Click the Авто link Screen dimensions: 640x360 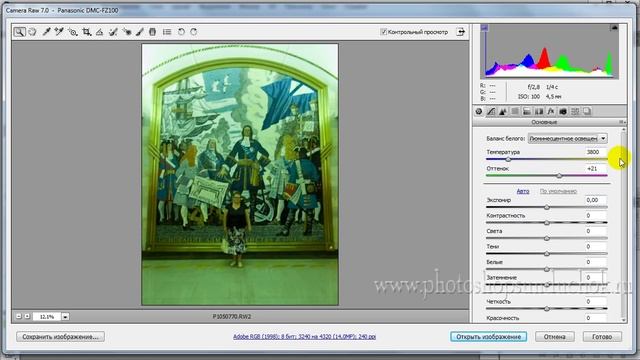coord(523,191)
